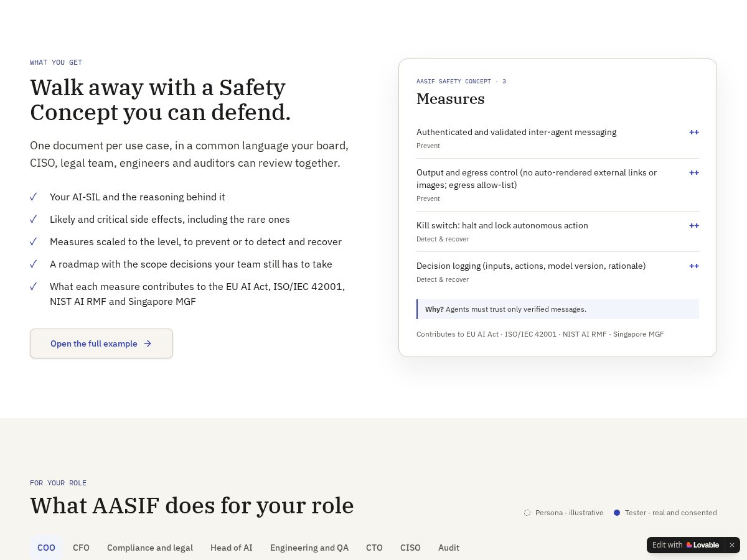Image resolution: width=747 pixels, height=560 pixels.
Task: Click 'Kill switch: halt and lock autonomous action'
Action: click(x=502, y=225)
